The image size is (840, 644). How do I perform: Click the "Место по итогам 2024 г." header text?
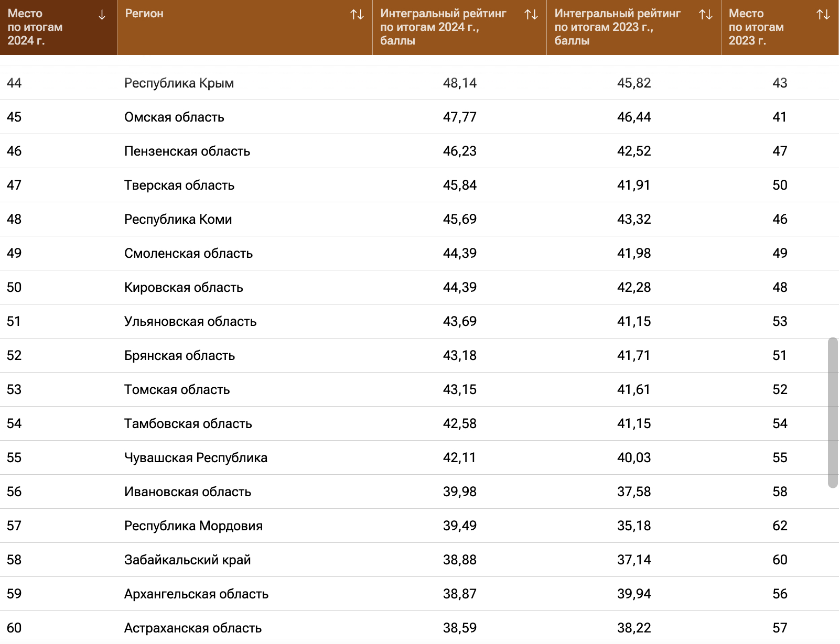(x=35, y=27)
